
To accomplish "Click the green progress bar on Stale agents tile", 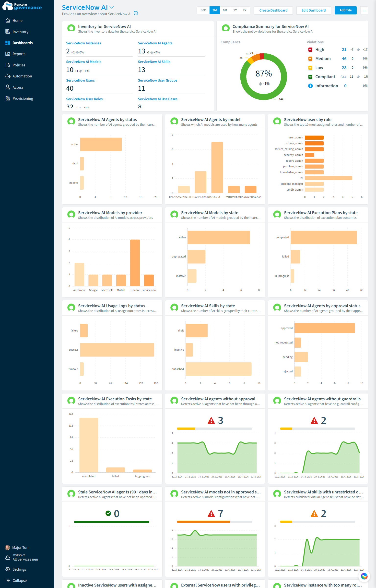I will click(112, 522).
